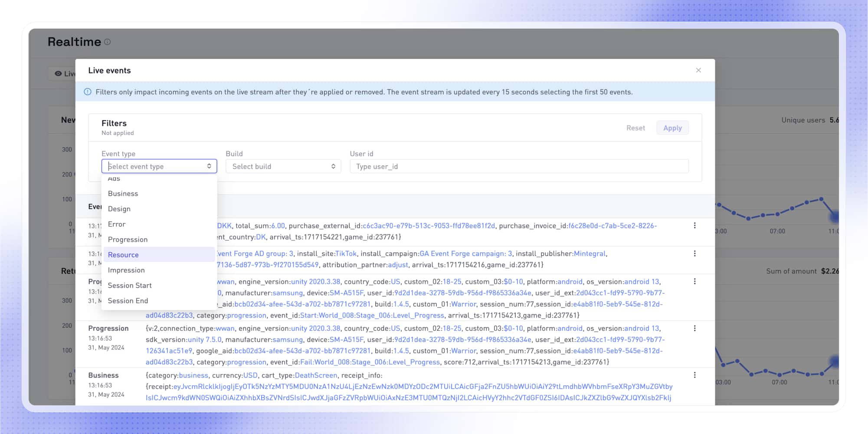Apply the configured filters
Screen dimensions: 868x434
pos(672,128)
